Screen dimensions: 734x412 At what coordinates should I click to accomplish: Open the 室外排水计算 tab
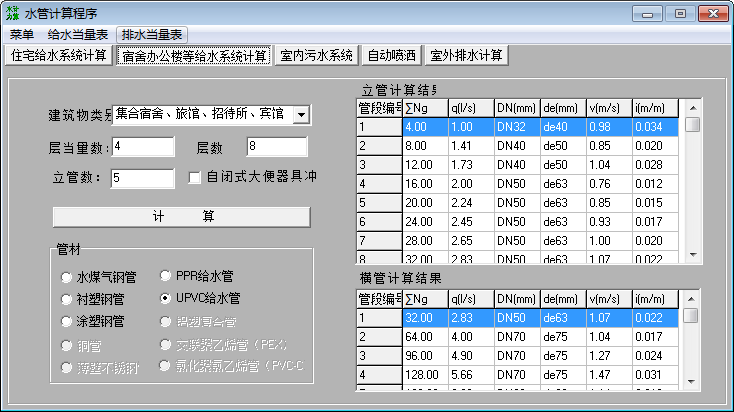pyautogui.click(x=468, y=55)
